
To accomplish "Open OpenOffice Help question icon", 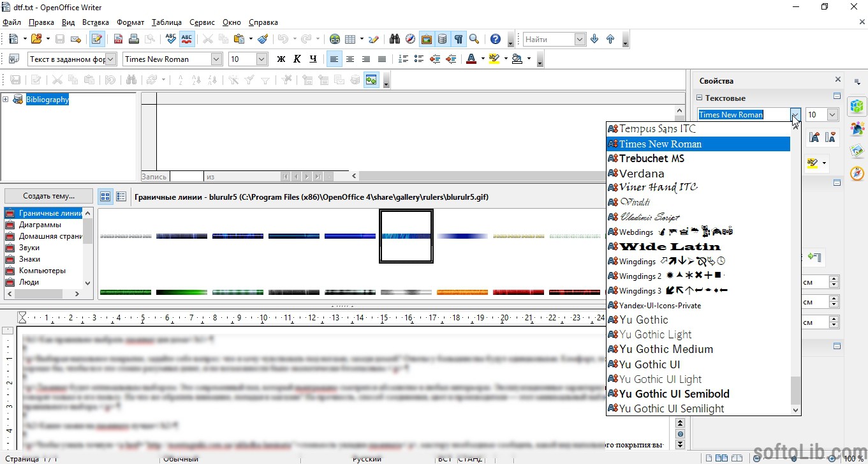I will point(496,40).
